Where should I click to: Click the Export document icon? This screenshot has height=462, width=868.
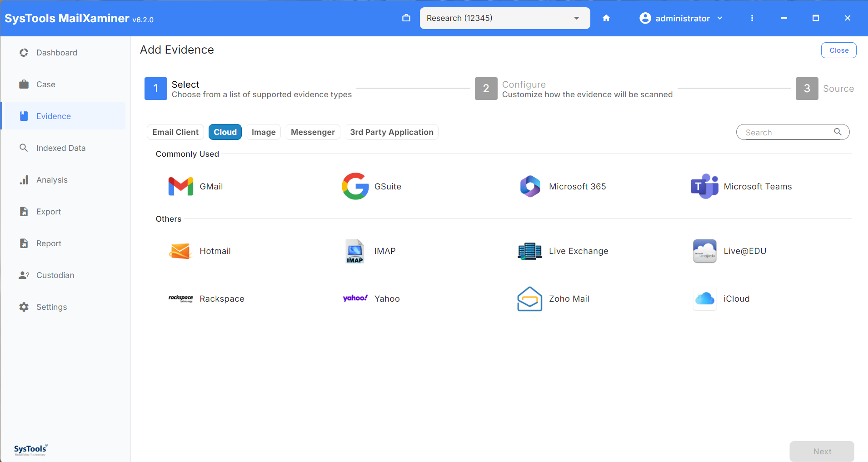(x=24, y=212)
